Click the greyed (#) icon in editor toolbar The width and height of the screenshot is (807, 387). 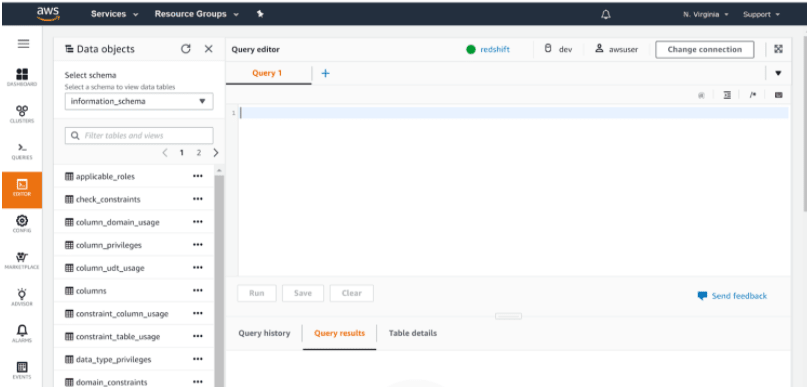click(x=701, y=95)
